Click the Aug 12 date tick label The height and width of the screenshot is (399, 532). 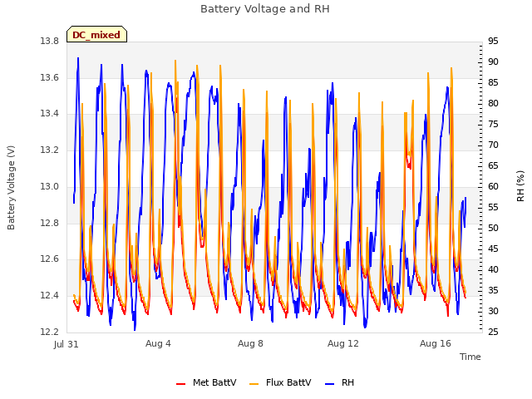tap(343, 343)
